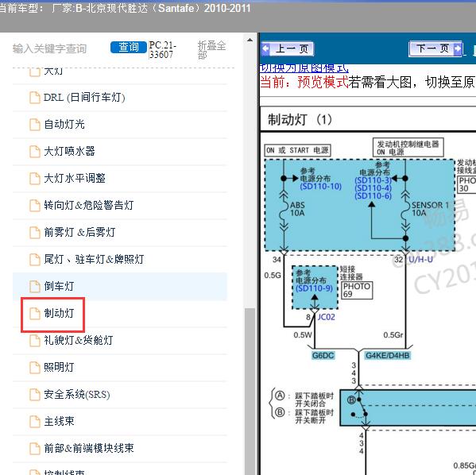The width and height of the screenshot is (476, 475).
Task: Click the 查询 search button
Action: 129,47
